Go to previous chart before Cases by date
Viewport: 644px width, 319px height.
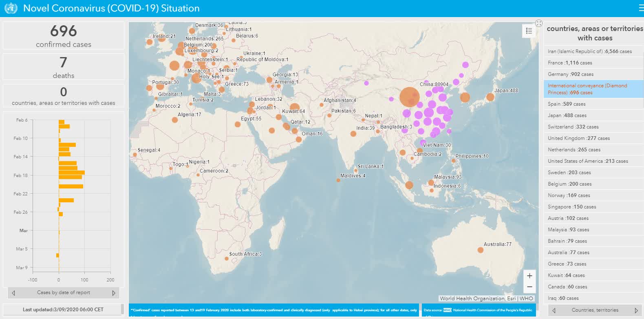(14, 293)
